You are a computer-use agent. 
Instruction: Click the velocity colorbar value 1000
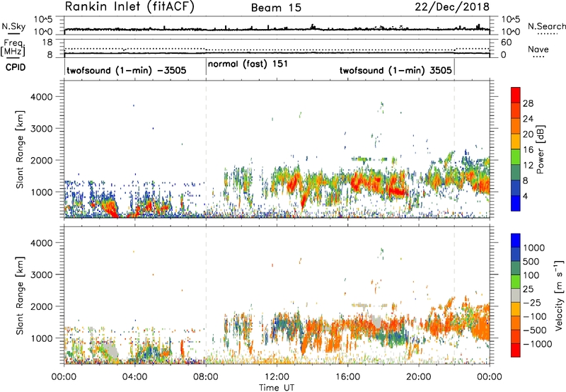(533, 248)
